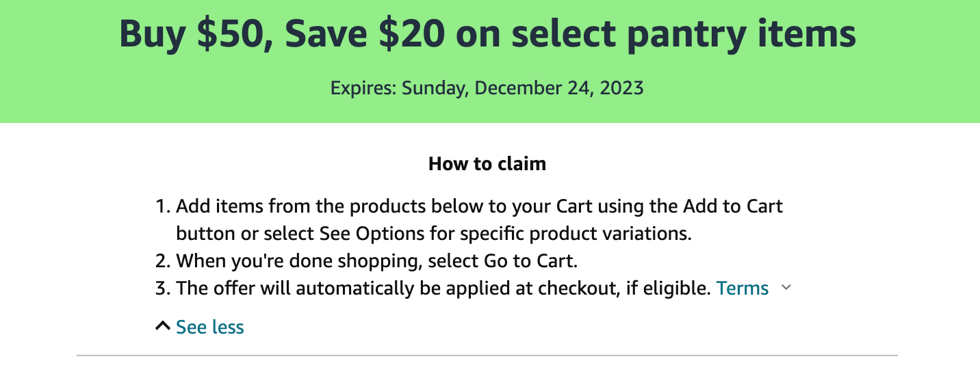This screenshot has height=391, width=980.
Task: Click the 'Add to Cart' words in step one
Action: (x=733, y=206)
